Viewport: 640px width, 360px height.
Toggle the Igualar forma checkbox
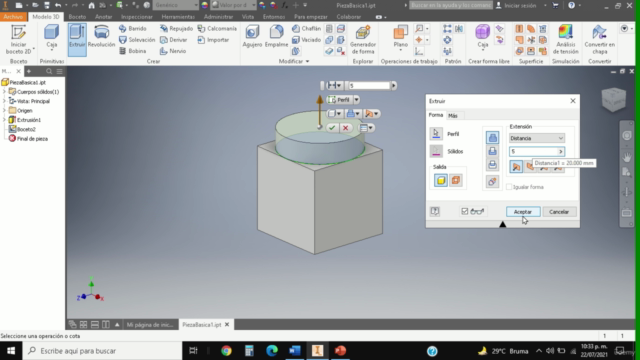coord(509,187)
